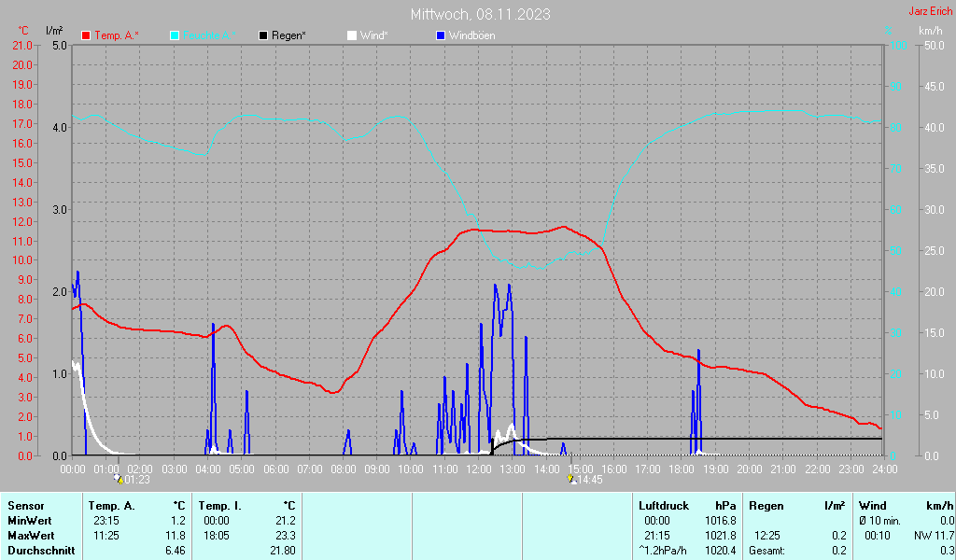
Task: Click the date title Mittwoch, 08.11.2023
Action: [x=480, y=14]
